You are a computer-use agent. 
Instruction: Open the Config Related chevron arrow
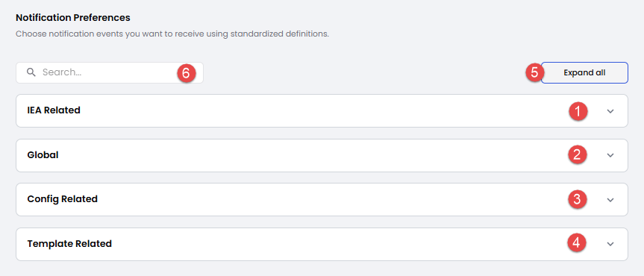[x=610, y=200]
